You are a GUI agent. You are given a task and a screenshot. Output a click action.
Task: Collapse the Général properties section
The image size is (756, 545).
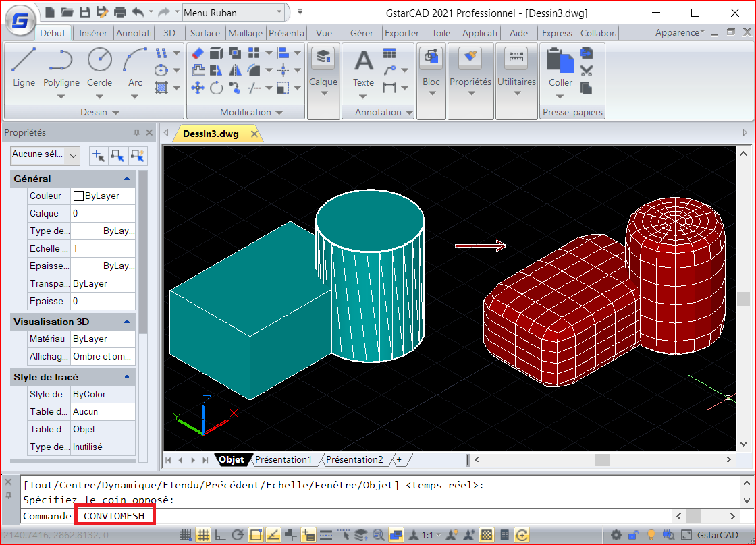pyautogui.click(x=127, y=178)
